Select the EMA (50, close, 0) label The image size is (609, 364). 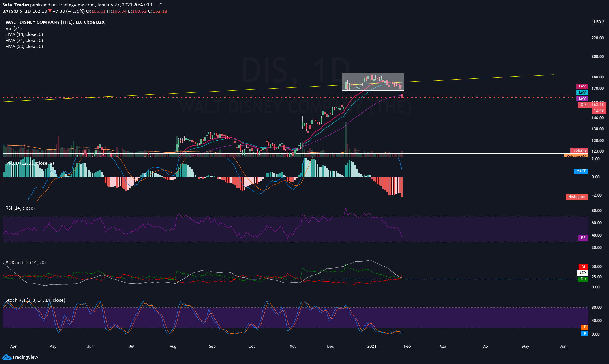click(x=24, y=46)
